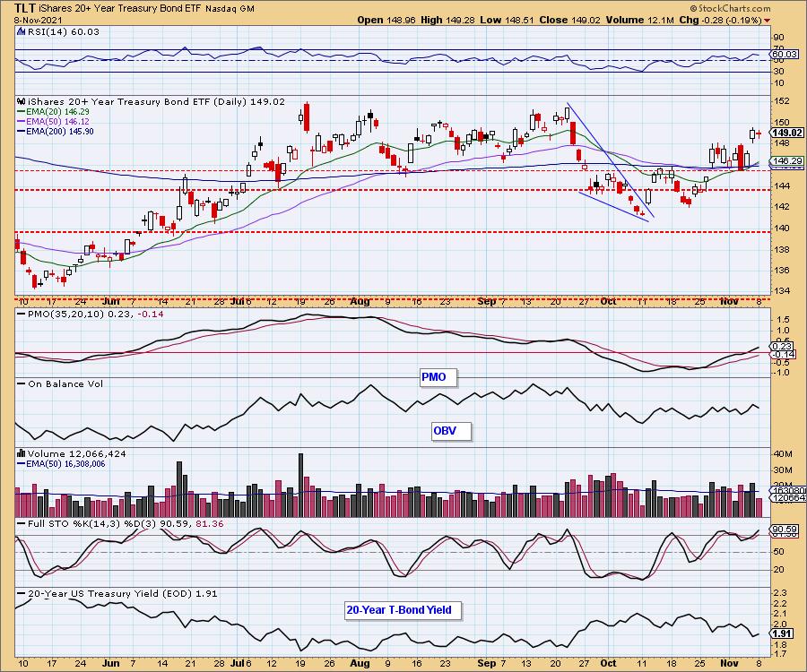
Task: Click the 149.02 last price tag on the axis
Action: tap(787, 133)
